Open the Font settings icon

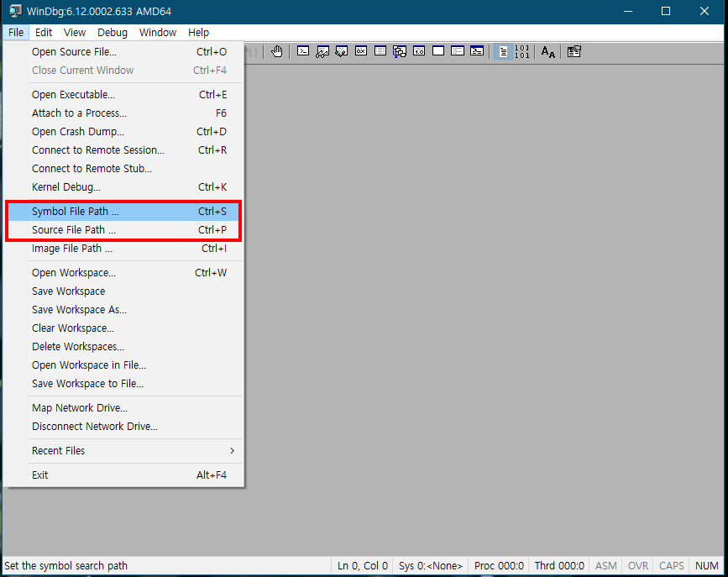(548, 51)
